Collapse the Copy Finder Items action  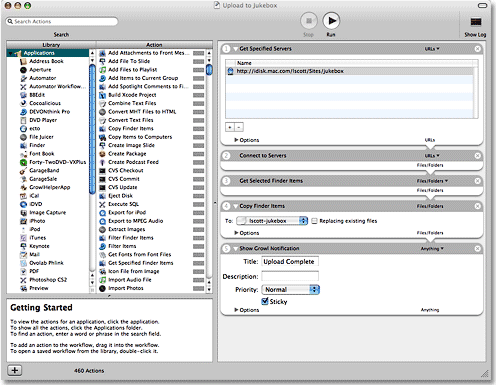coord(235,206)
